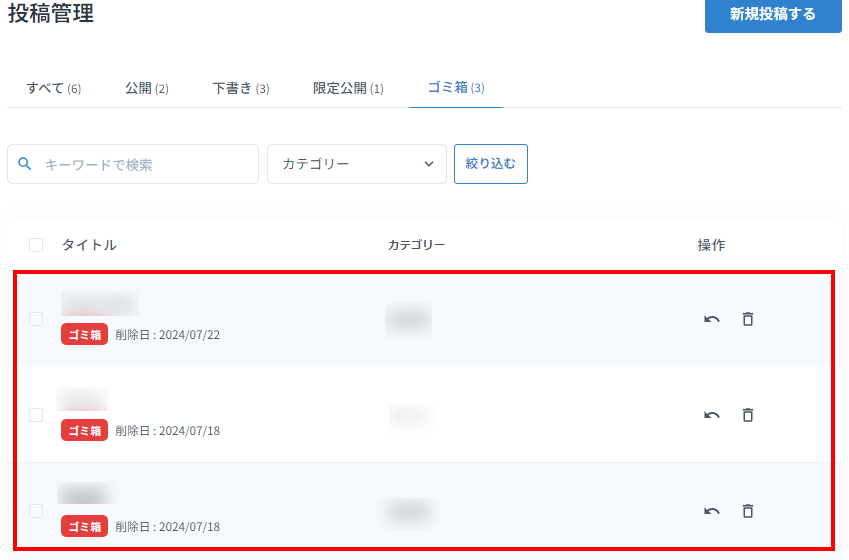The width and height of the screenshot is (849, 560).
Task: Click the 操作 column header
Action: 711,245
